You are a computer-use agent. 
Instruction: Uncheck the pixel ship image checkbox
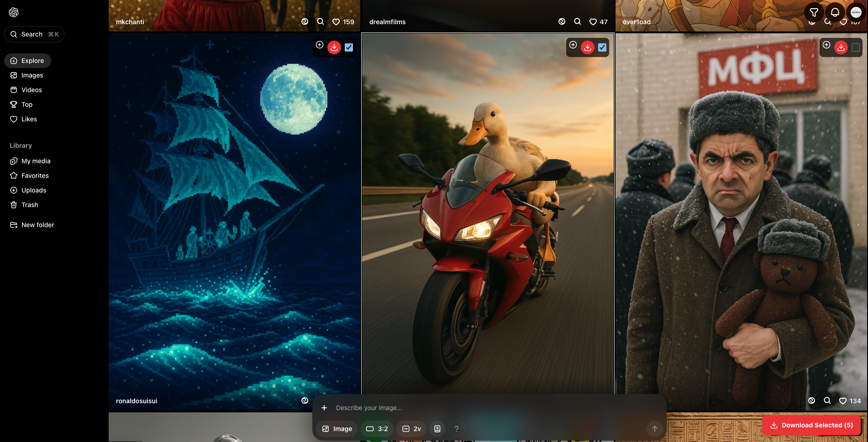[x=349, y=47]
